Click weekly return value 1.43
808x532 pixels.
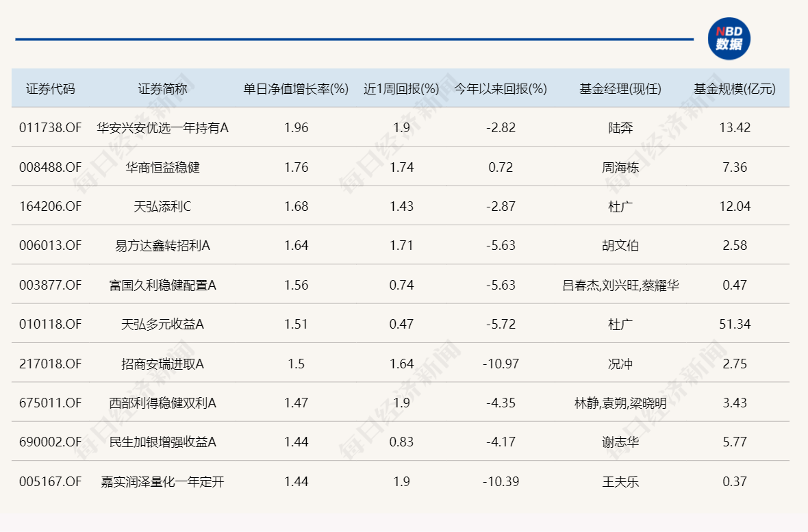(x=401, y=206)
